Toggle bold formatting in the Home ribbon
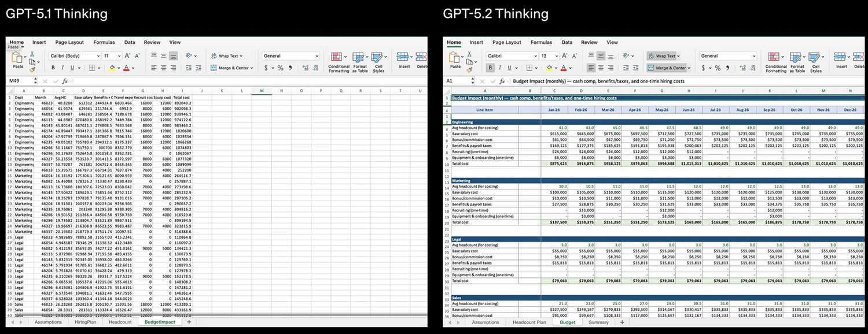The height and width of the screenshot is (334, 868). (53, 68)
